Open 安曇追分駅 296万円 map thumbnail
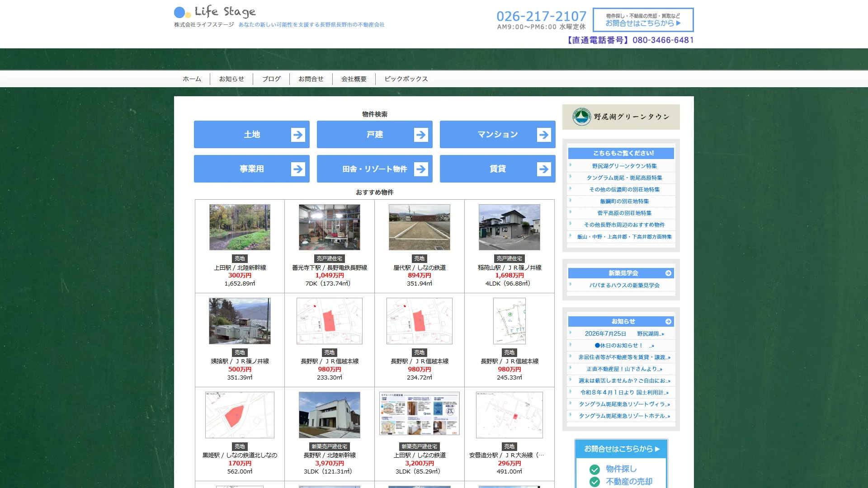Image resolution: width=868 pixels, height=488 pixels. pyautogui.click(x=509, y=415)
